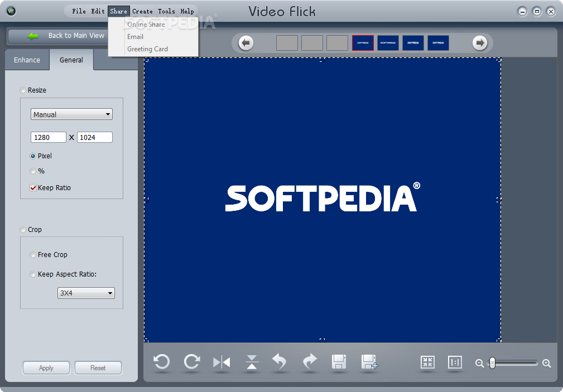The height and width of the screenshot is (392, 563).
Task: Undo last edit with curved-arrow icon
Action: click(280, 361)
